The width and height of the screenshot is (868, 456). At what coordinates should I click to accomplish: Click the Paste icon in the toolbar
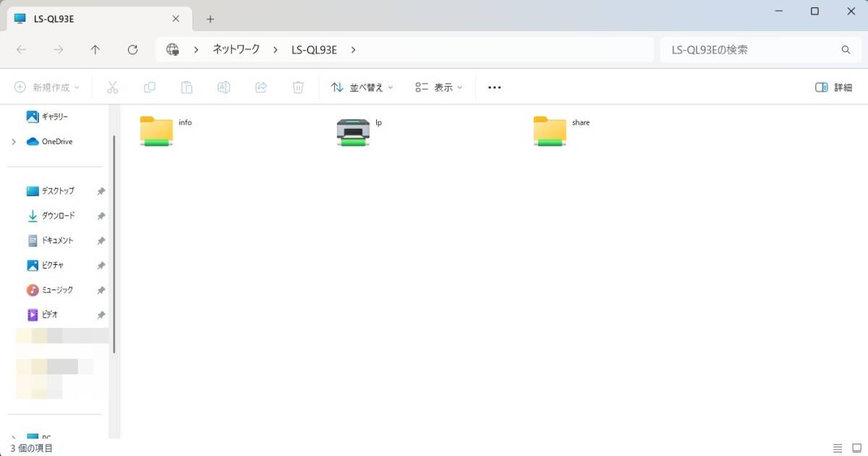tap(187, 87)
